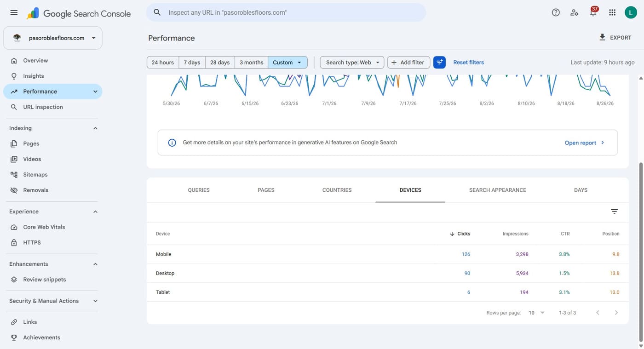The height and width of the screenshot is (349, 644).
Task: Switch to the Search Appearance tab
Action: tap(498, 190)
